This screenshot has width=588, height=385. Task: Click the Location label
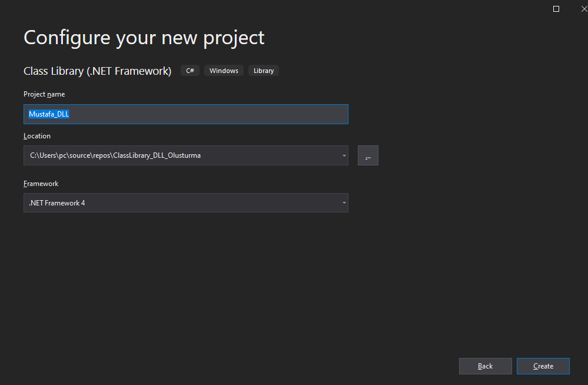pos(37,136)
